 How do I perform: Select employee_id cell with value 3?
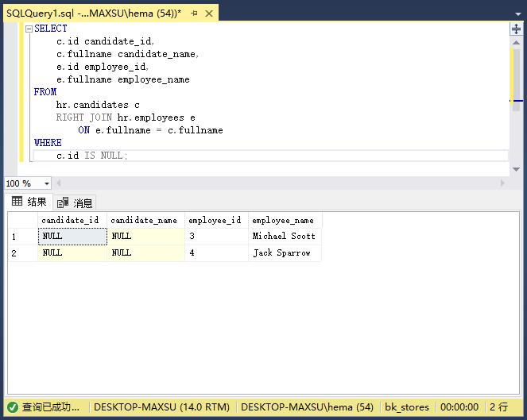(x=216, y=237)
